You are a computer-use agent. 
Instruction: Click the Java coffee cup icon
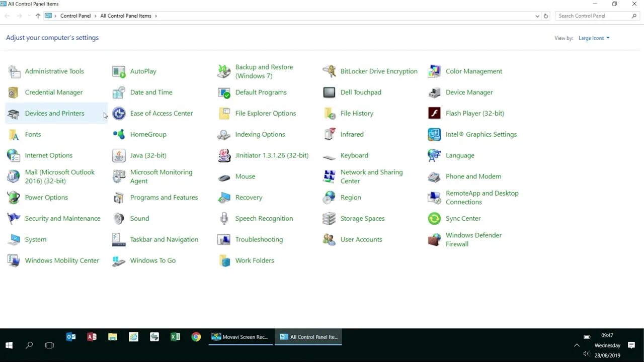coord(119,156)
